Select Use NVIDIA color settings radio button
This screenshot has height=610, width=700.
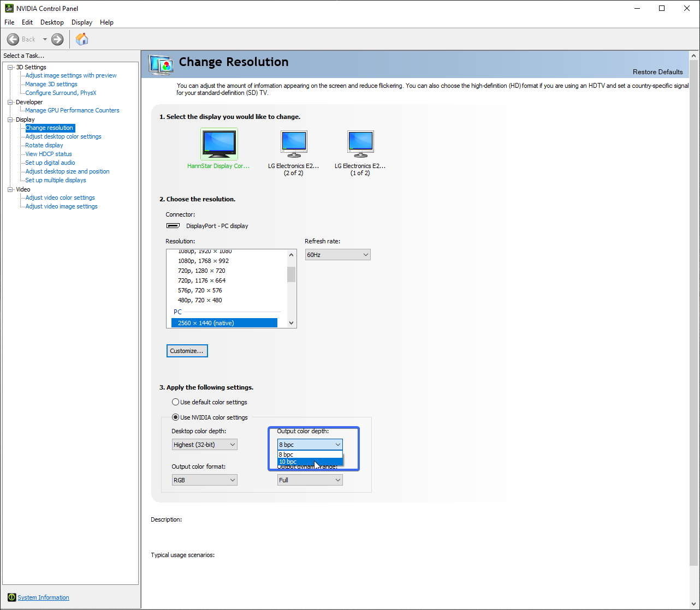pyautogui.click(x=175, y=417)
